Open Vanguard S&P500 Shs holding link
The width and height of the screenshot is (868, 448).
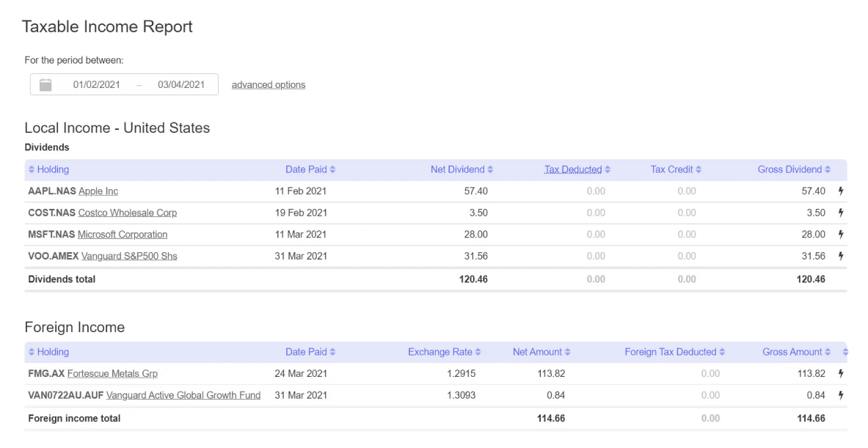[x=129, y=256]
